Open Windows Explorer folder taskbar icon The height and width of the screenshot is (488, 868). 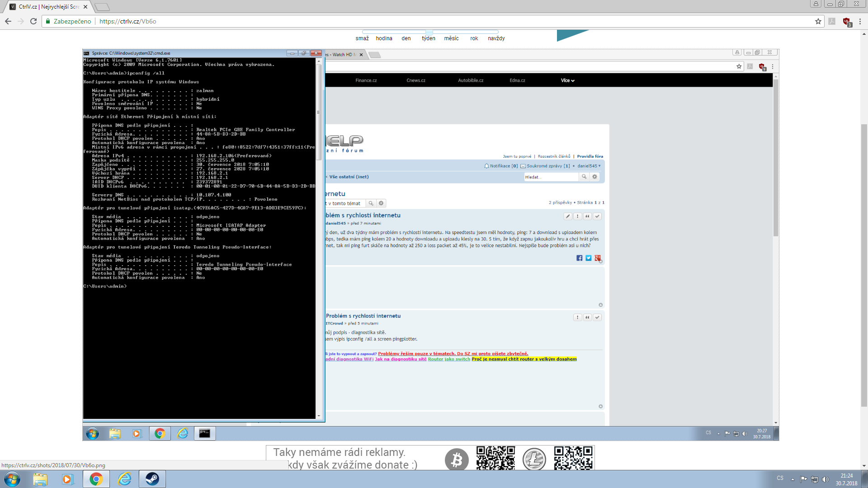[x=40, y=479]
